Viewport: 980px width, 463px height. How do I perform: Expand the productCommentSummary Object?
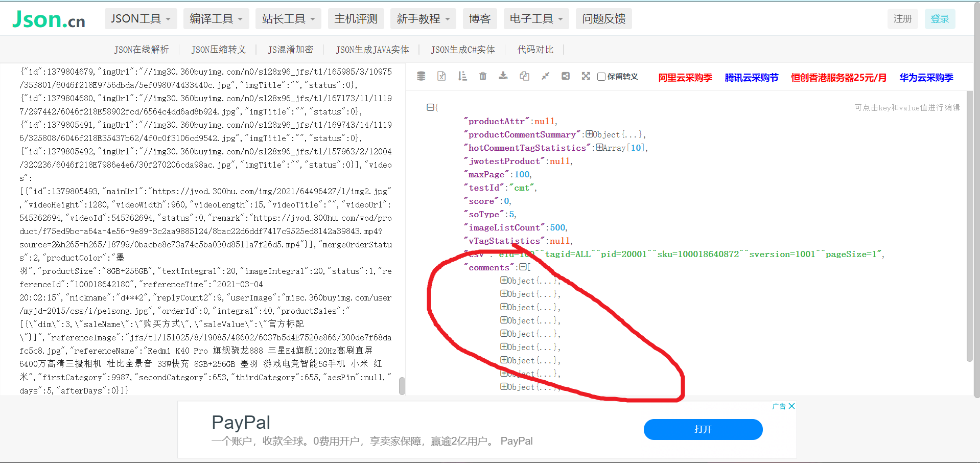pos(590,134)
